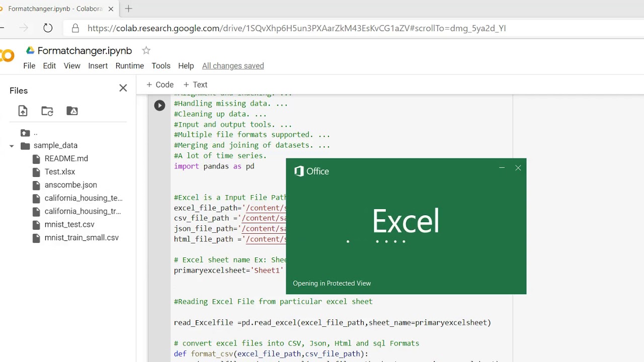This screenshot has height=362, width=644.
Task: Add a new Text cell
Action: pos(195,84)
